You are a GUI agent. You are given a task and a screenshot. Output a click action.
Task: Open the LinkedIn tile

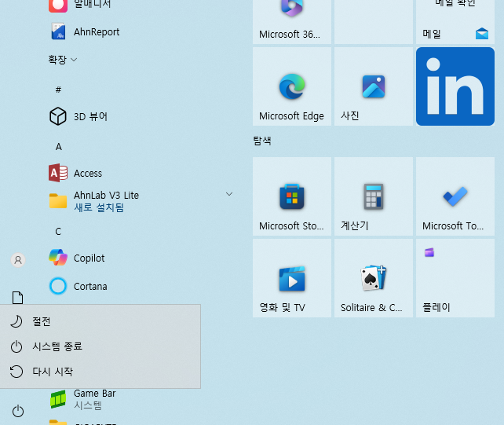455,86
